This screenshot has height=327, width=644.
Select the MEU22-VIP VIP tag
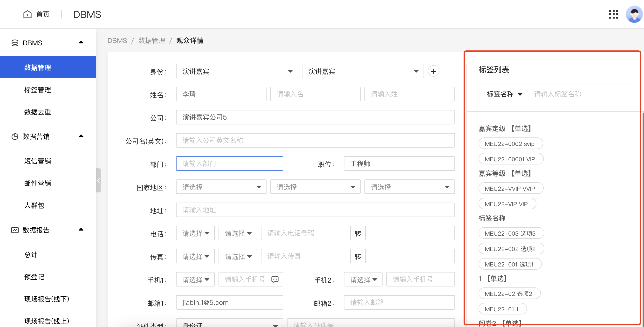[507, 204]
